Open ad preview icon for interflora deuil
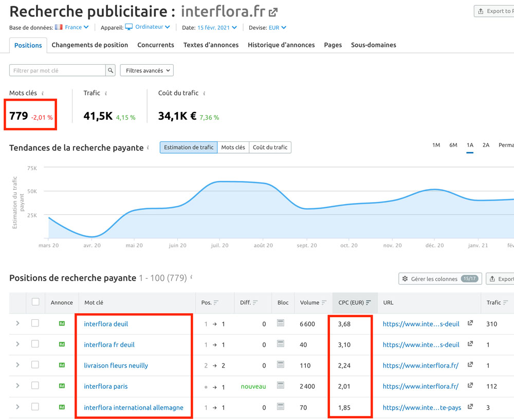This screenshot has height=420, width=514. tap(62, 323)
